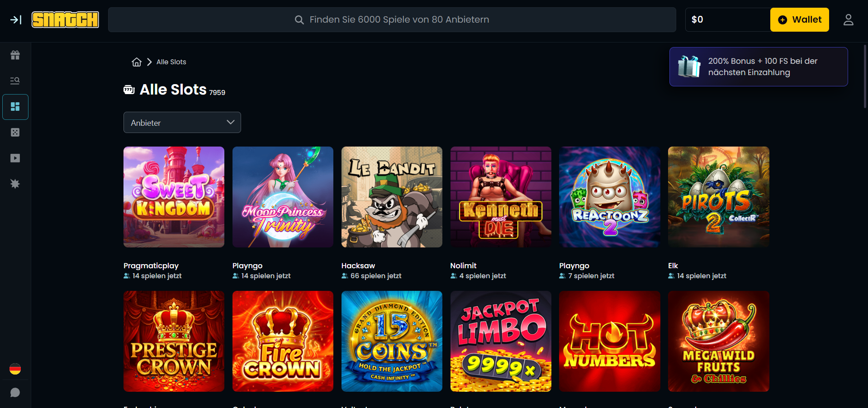Click the 200% Bonus offer banner
Image resolution: width=868 pixels, height=408 pixels.
pos(758,67)
